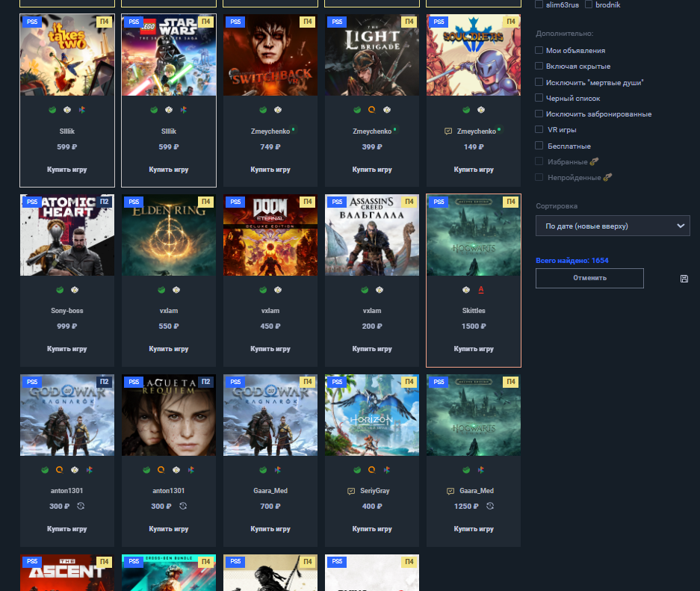This screenshot has width=700, height=591.
Task: Open The Ascent cover thumbnail
Action: [67, 573]
